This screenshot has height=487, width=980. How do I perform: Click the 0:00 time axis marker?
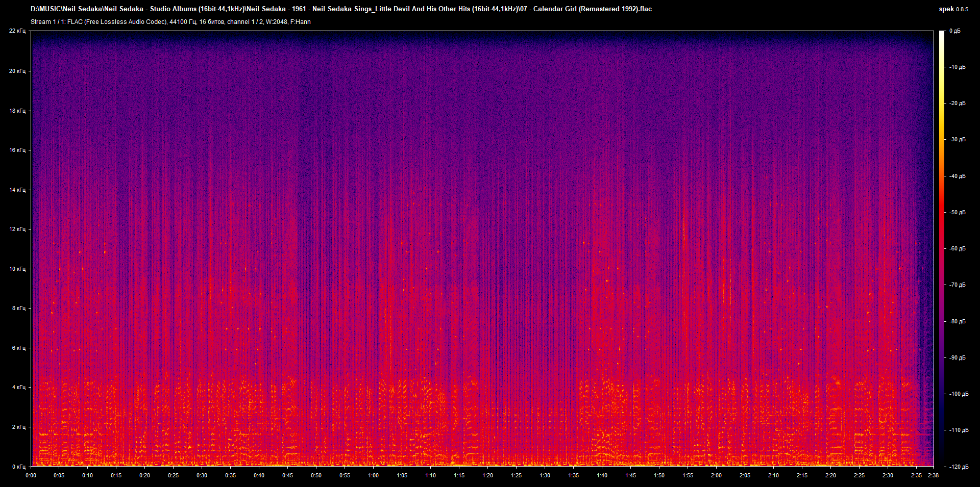(31, 475)
